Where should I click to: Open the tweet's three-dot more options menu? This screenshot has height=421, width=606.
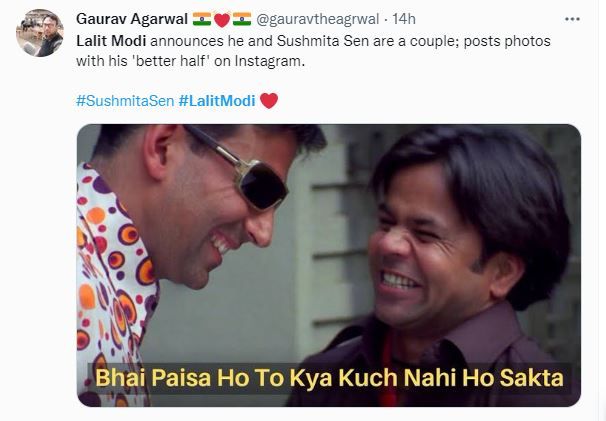[572, 19]
